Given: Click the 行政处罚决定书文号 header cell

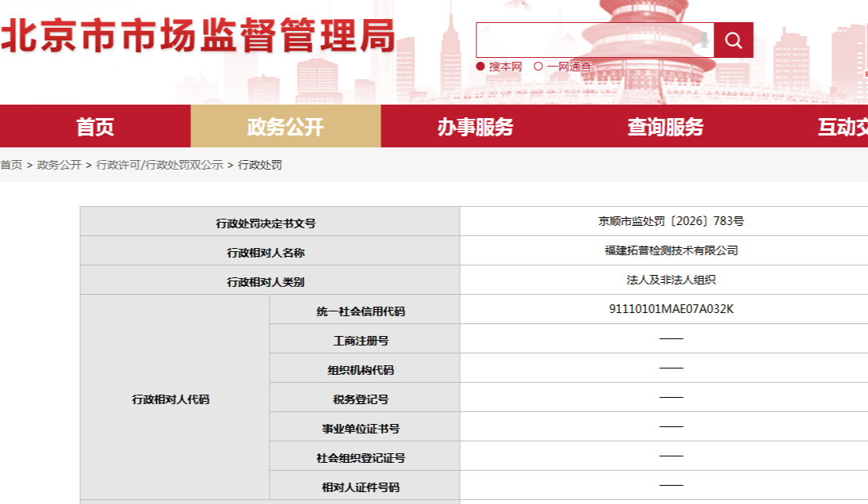Looking at the screenshot, I should (270, 221).
